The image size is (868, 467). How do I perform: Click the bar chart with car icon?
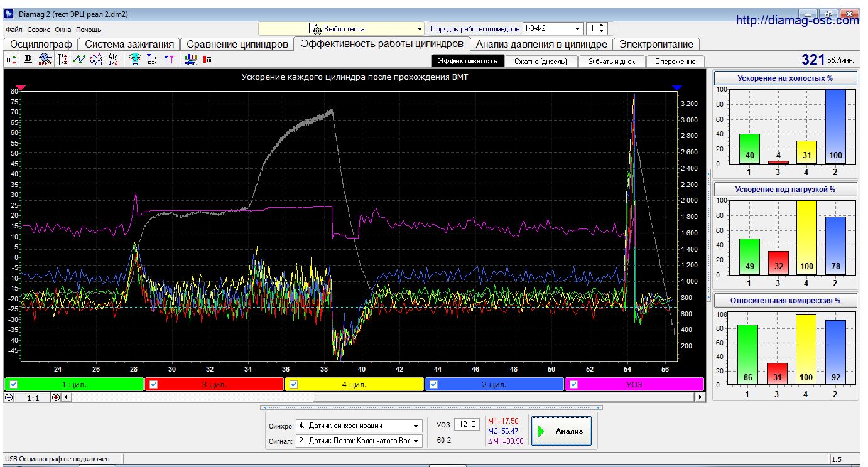(x=190, y=59)
